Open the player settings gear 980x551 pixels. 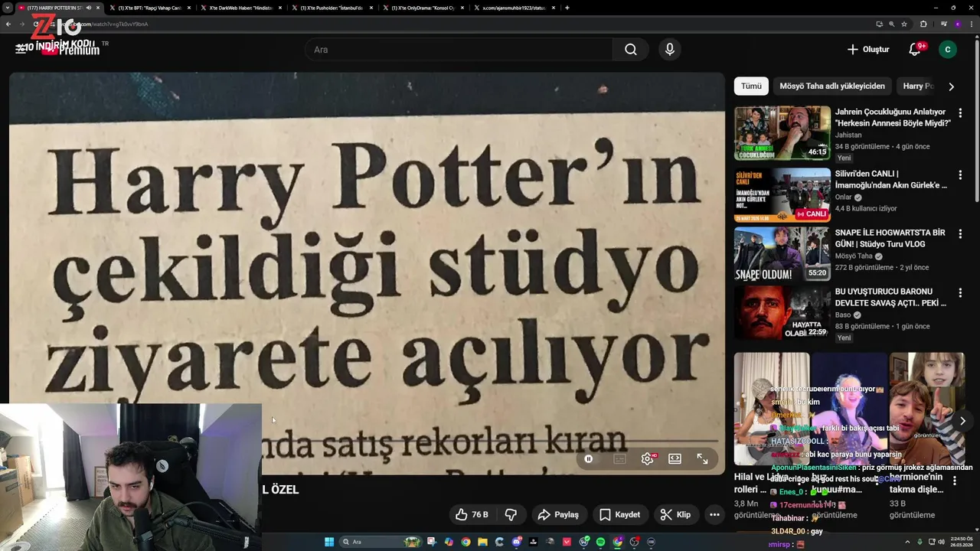click(x=648, y=459)
